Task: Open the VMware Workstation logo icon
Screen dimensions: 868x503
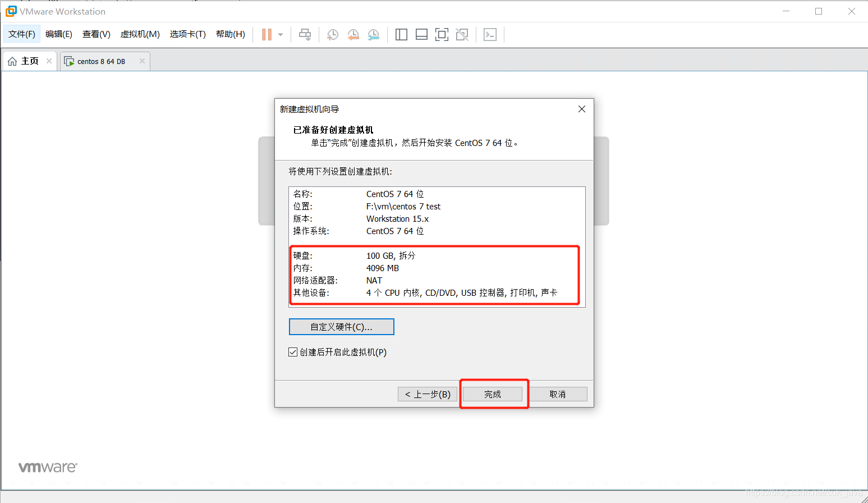Action: tap(11, 11)
